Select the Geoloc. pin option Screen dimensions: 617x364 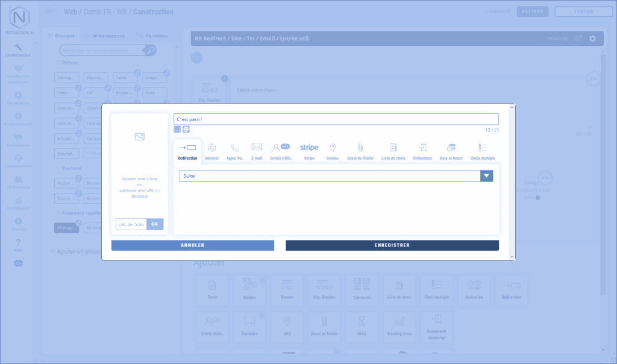333,150
